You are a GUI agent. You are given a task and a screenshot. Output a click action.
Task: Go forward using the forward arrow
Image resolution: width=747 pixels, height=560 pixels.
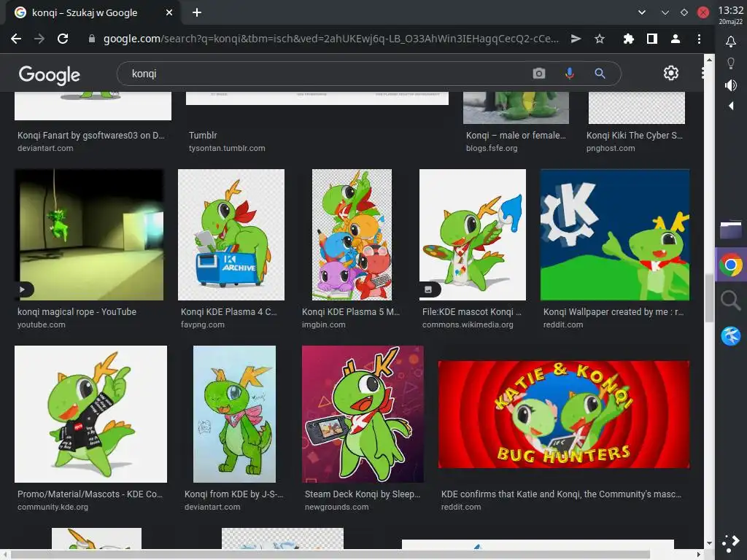point(39,39)
